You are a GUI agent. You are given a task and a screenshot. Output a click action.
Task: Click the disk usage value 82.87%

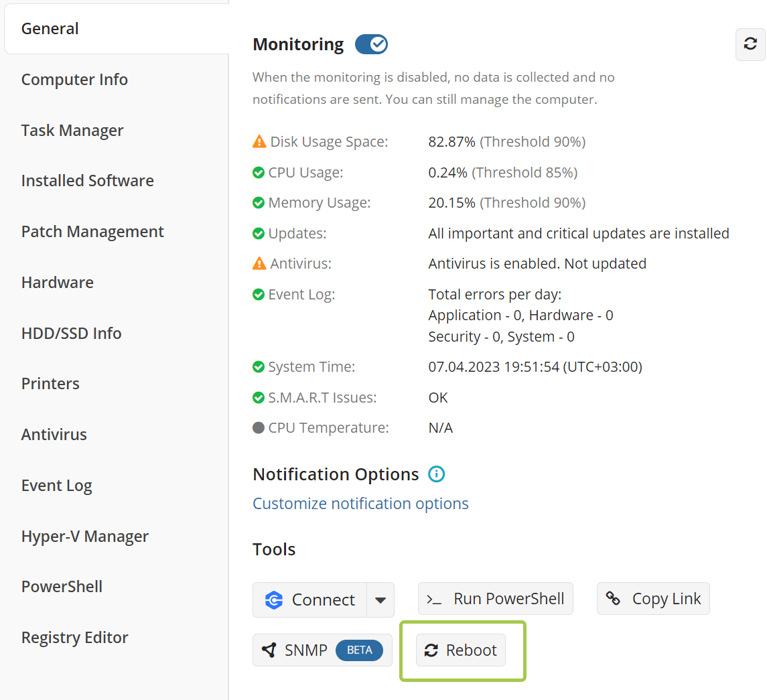[451, 141]
